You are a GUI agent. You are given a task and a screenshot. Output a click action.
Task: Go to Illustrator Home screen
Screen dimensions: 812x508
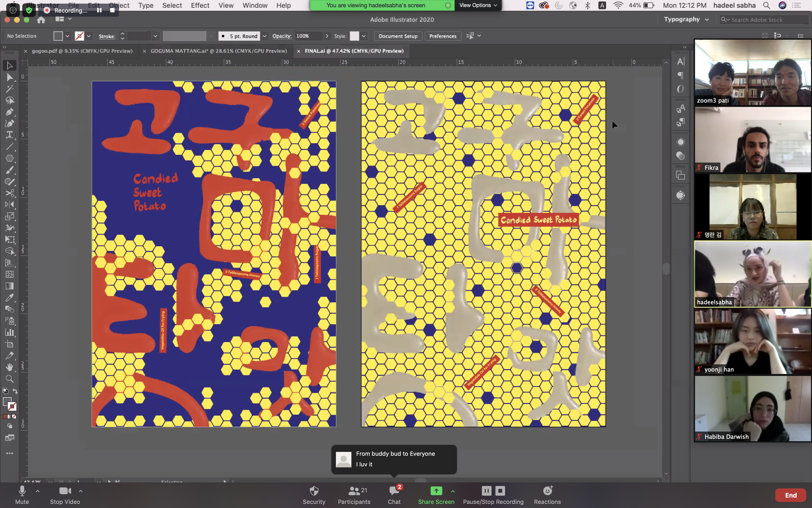tap(41, 20)
